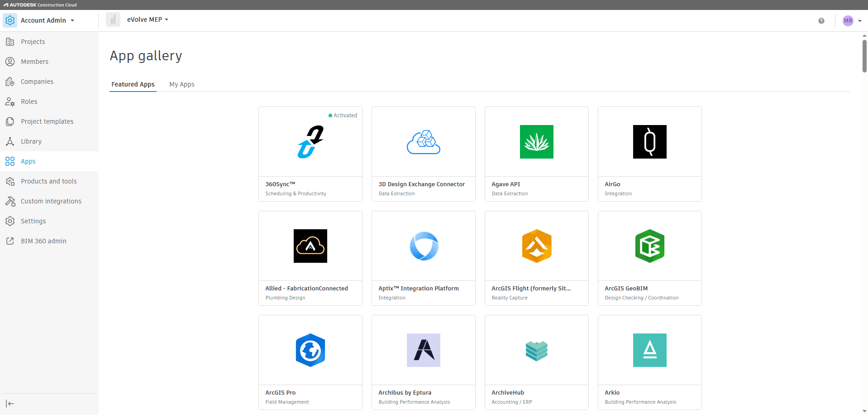Open the Agave API app logo

point(537,142)
